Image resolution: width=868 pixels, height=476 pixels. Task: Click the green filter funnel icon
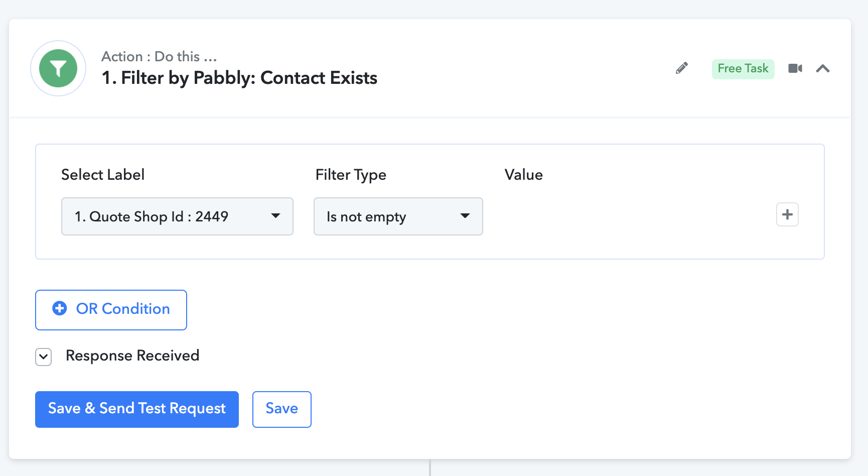tap(58, 68)
